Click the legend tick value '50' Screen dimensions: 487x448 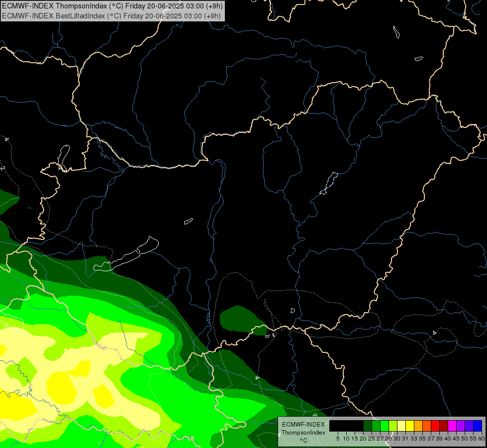tap(465, 439)
